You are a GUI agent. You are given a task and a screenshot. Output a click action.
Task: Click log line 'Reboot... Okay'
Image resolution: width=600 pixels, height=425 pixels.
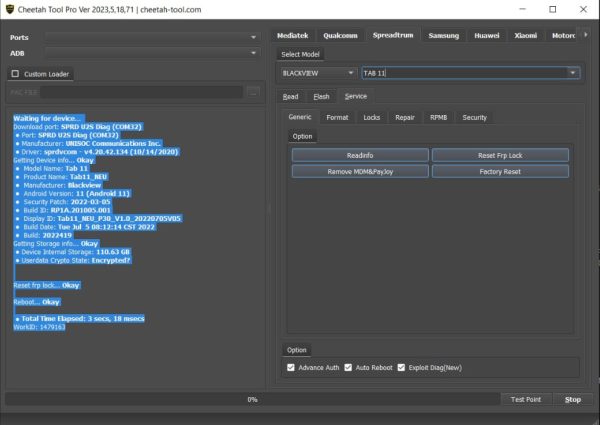(37, 302)
